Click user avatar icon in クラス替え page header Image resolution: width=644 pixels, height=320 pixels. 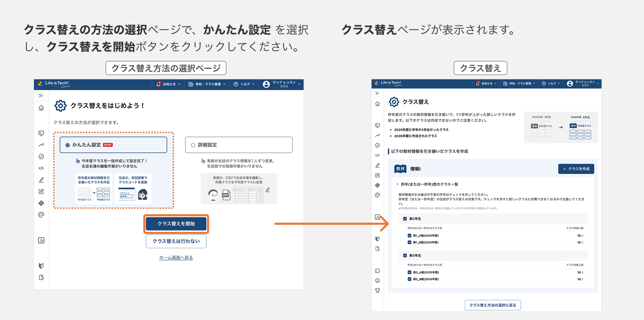click(570, 84)
